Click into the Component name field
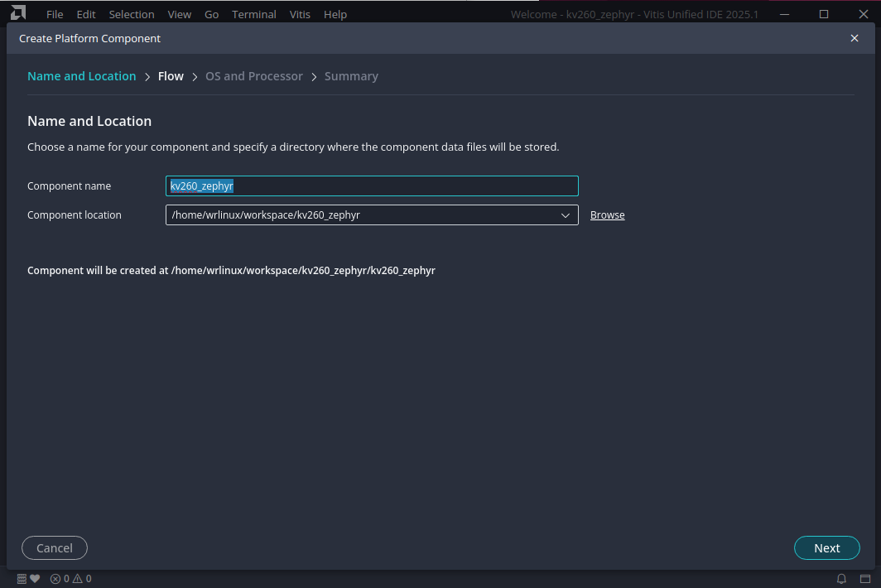The width and height of the screenshot is (881, 588). click(x=372, y=186)
